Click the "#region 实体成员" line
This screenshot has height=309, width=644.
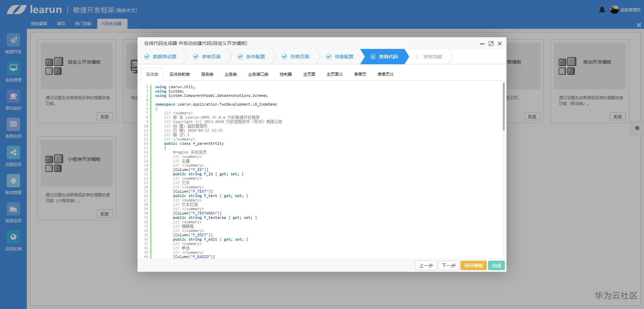point(190,152)
